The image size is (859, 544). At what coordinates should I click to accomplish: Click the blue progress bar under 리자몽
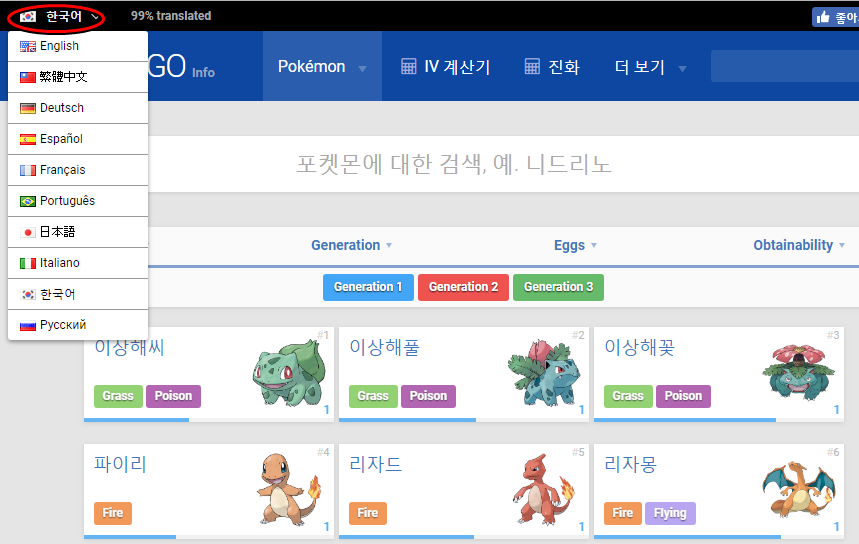[x=688, y=537]
